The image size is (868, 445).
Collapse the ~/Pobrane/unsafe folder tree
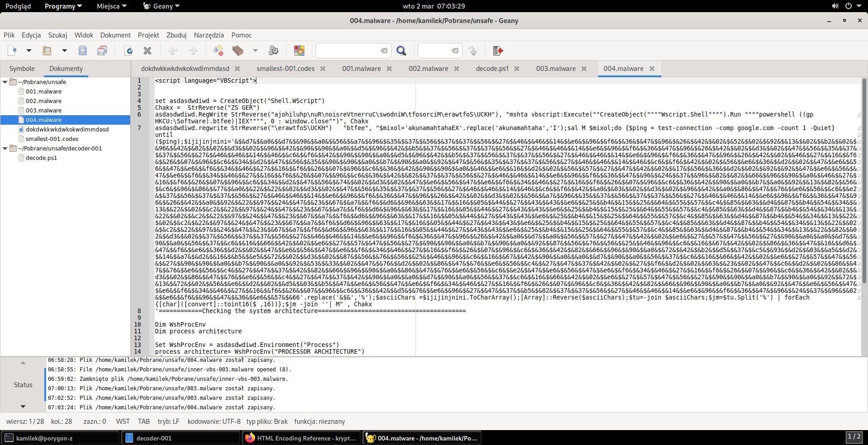tap(5, 82)
